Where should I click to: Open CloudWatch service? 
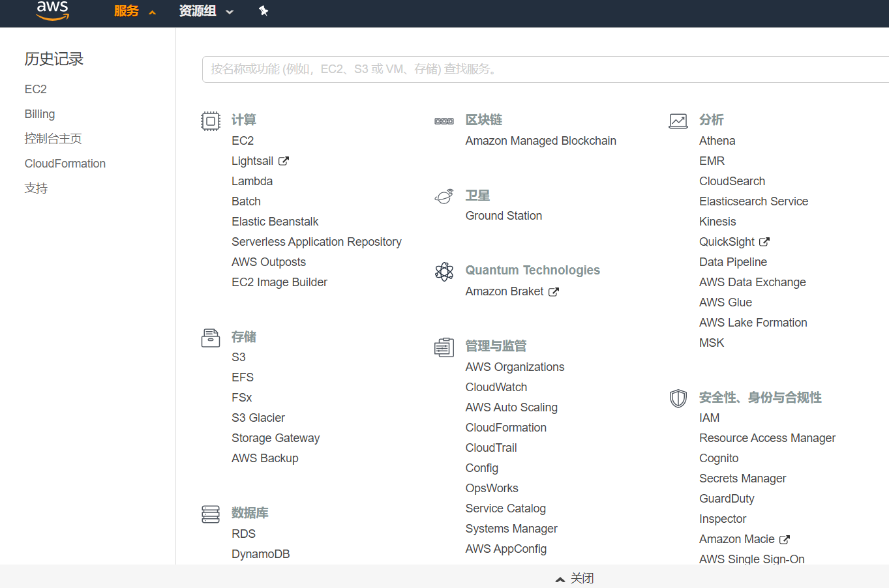click(496, 387)
